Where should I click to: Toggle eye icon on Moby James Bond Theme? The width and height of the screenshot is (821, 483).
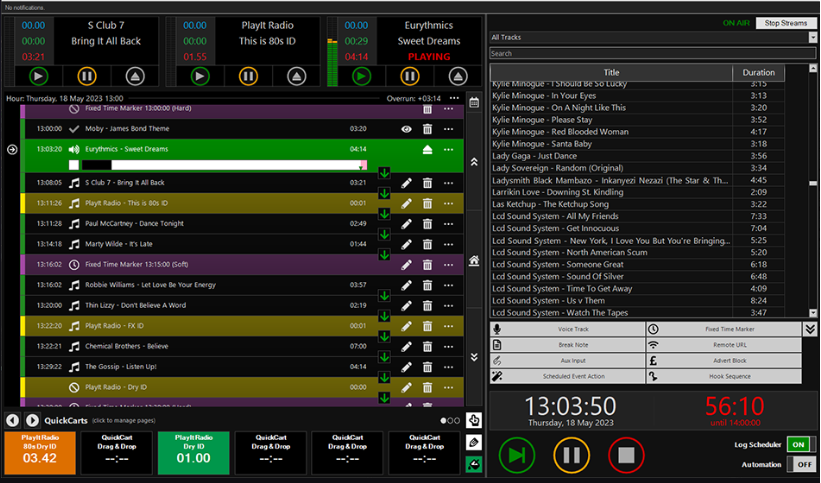(406, 129)
